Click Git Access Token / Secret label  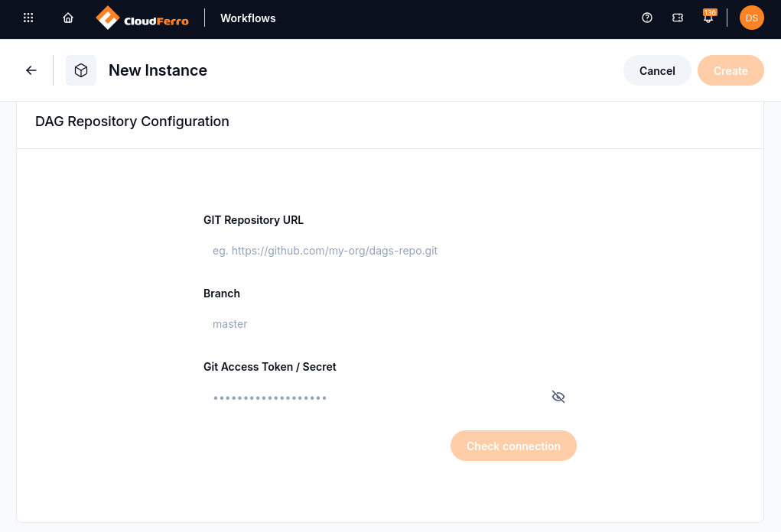[x=270, y=367]
